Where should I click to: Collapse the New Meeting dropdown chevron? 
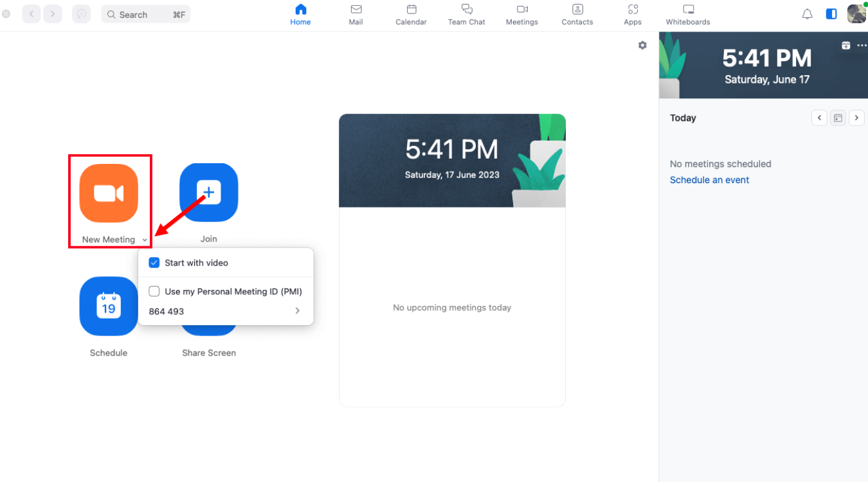(x=145, y=240)
